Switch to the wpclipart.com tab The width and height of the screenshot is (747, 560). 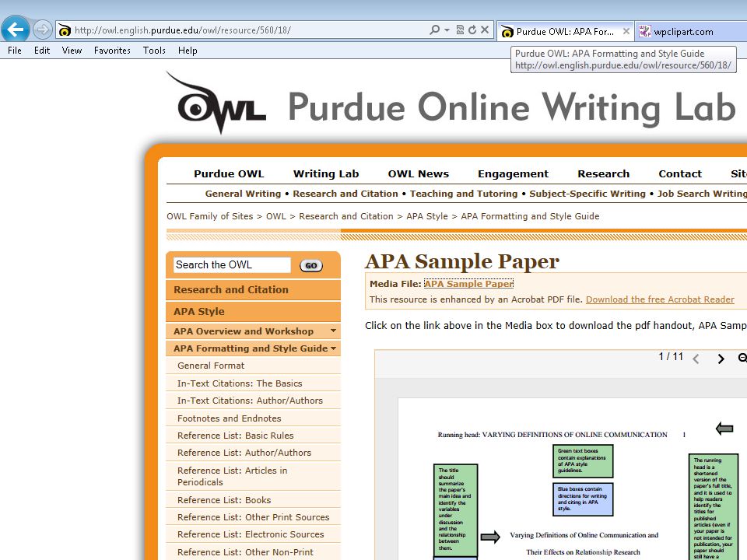coord(691,31)
